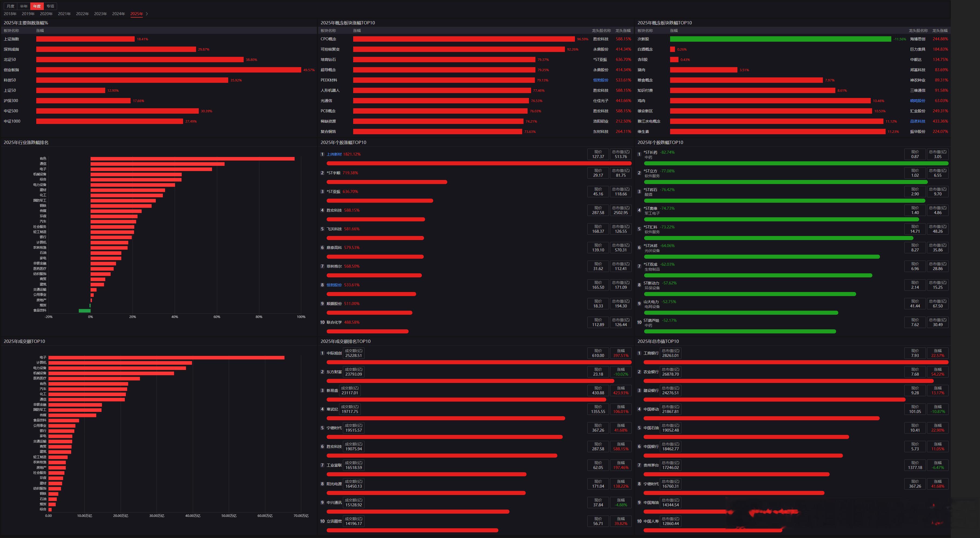This screenshot has height=538, width=980.
Task: Click the 创业板指 index gain bar
Action: pyautogui.click(x=168, y=70)
